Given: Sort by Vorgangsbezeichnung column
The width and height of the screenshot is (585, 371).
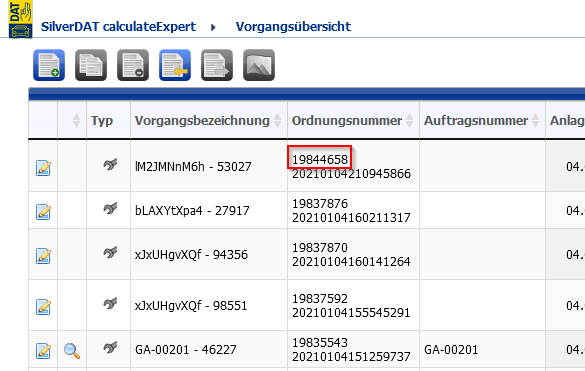Looking at the screenshot, I should pyautogui.click(x=277, y=121).
